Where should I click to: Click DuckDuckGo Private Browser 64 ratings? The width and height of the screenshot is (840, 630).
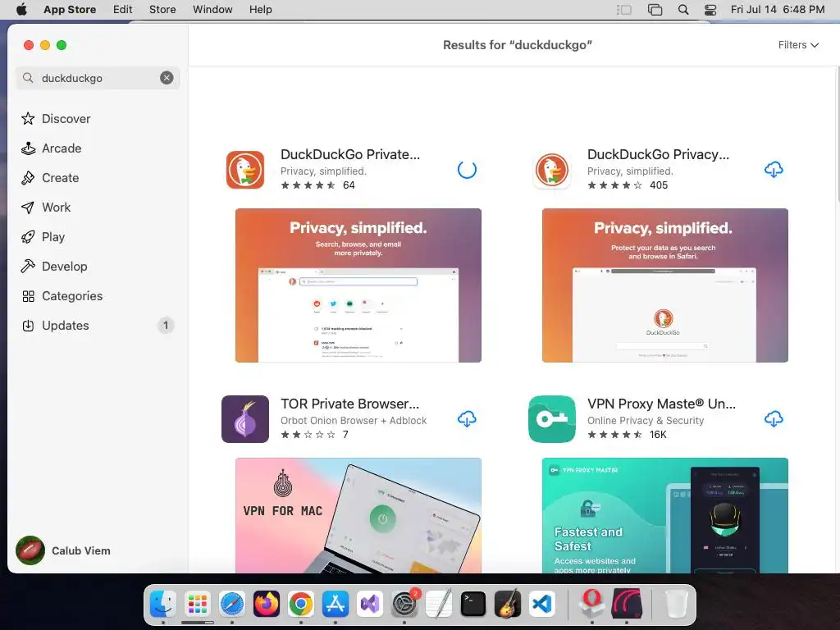[349, 185]
